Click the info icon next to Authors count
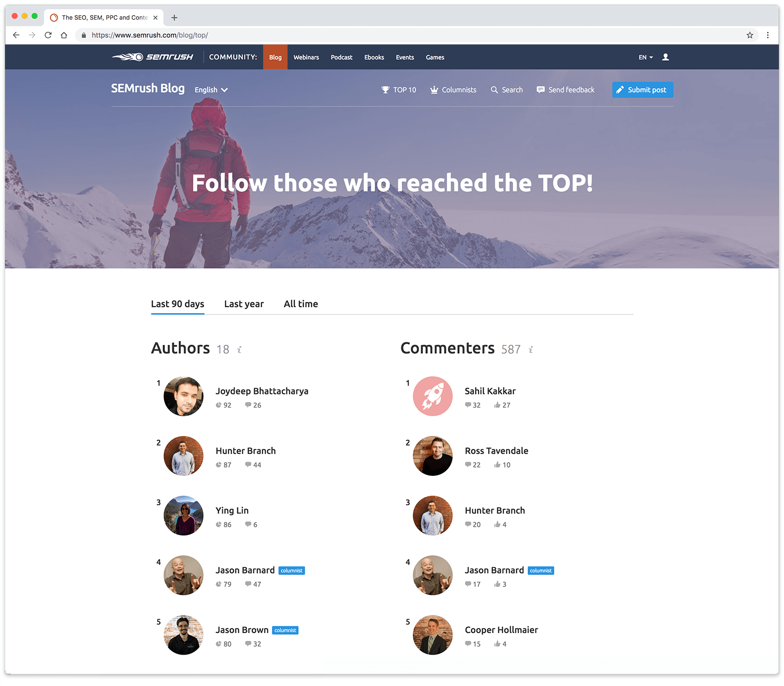 (x=239, y=349)
